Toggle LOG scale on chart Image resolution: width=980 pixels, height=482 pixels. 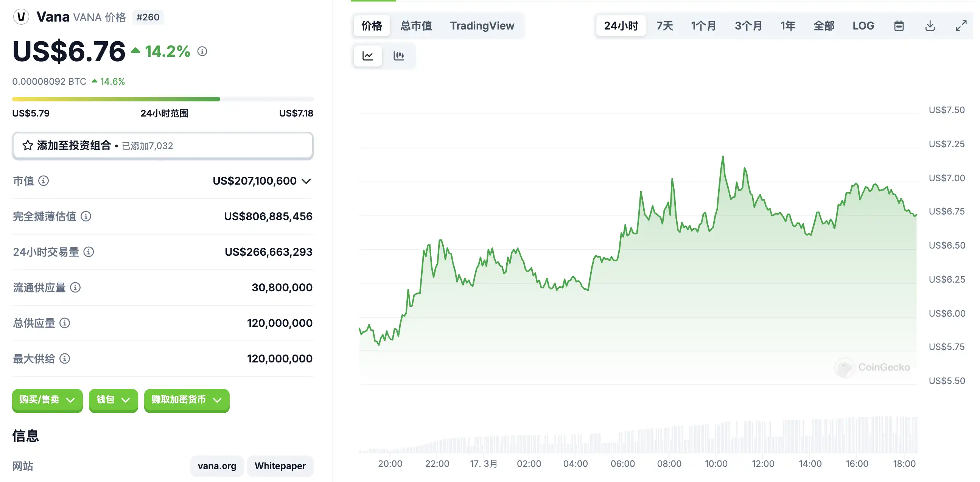pyautogui.click(x=863, y=26)
